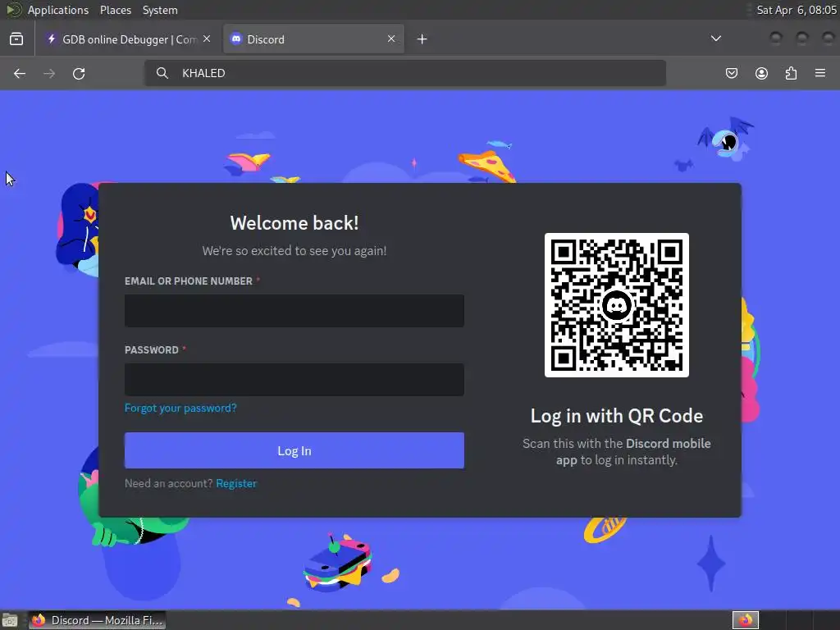Select the Discord Mozilla Firefox taskbar button

tap(97, 620)
